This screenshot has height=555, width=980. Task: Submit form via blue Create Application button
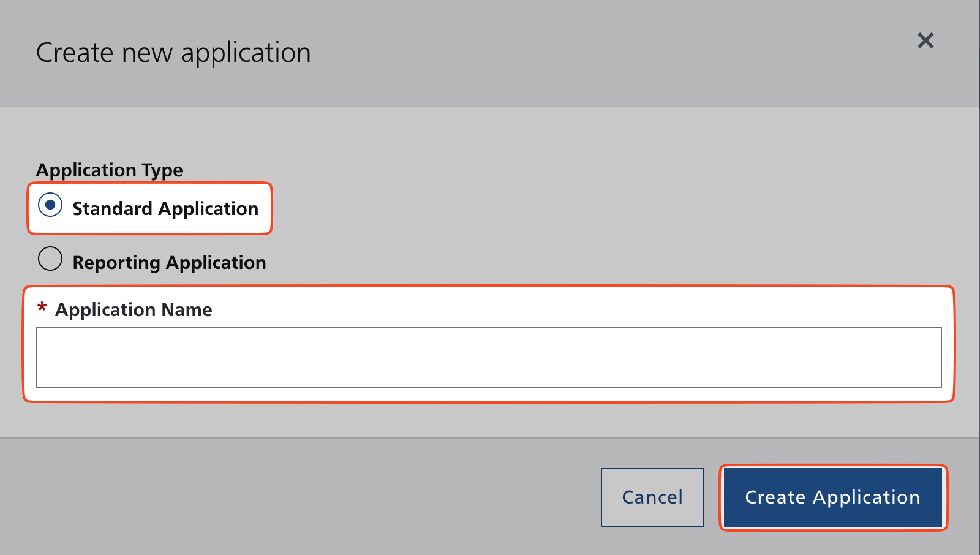(832, 497)
